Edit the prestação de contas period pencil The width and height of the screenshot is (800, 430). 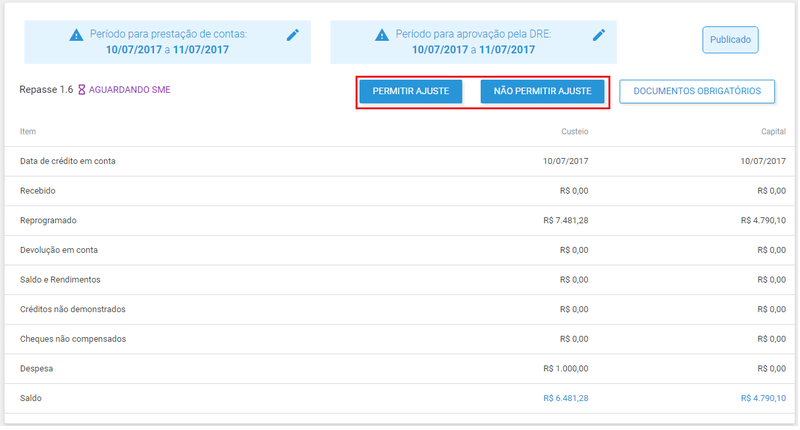292,35
